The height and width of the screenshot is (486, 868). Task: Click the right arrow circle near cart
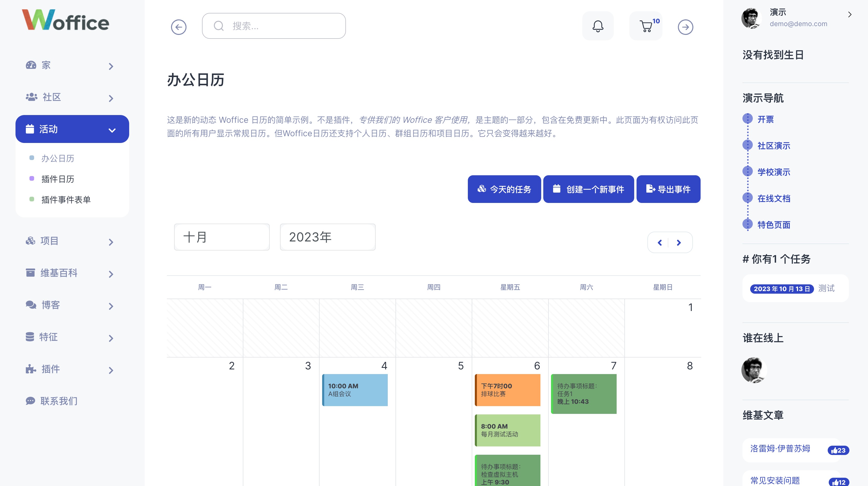coord(685,27)
